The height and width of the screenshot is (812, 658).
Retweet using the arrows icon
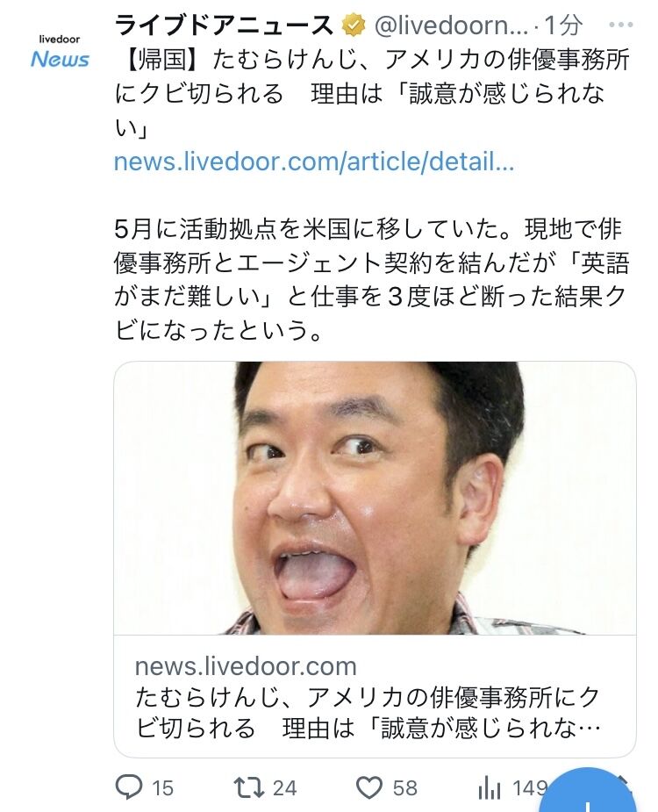click(x=249, y=787)
